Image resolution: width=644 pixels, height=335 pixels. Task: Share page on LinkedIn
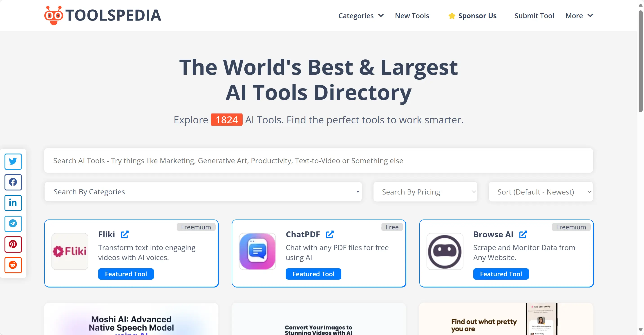tap(13, 203)
